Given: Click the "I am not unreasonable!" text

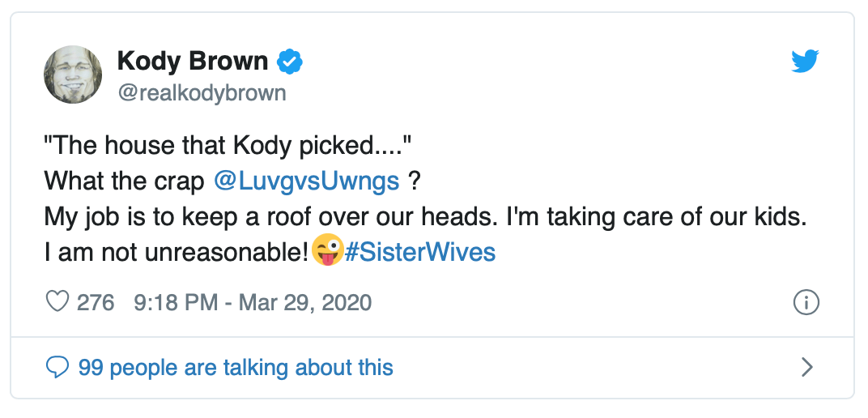Looking at the screenshot, I should point(177,252).
